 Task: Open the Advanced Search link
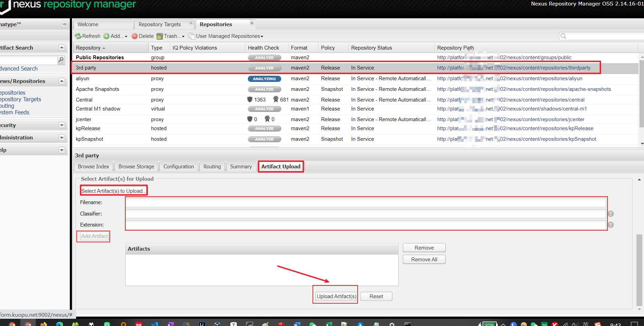tap(19, 69)
